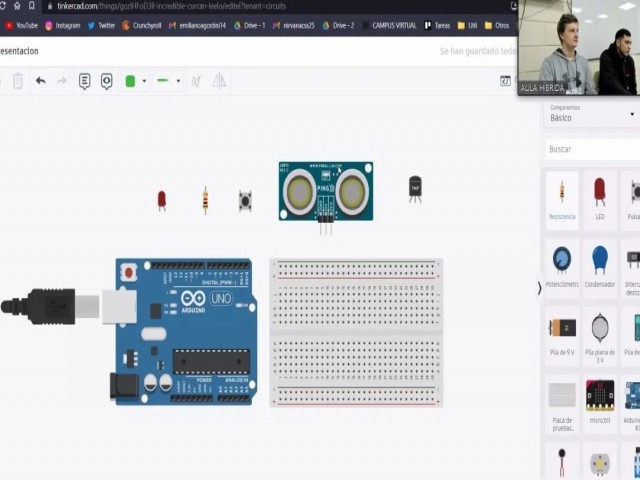
Task: Toggle notes visibility icon in toolbar
Action: (x=107, y=81)
